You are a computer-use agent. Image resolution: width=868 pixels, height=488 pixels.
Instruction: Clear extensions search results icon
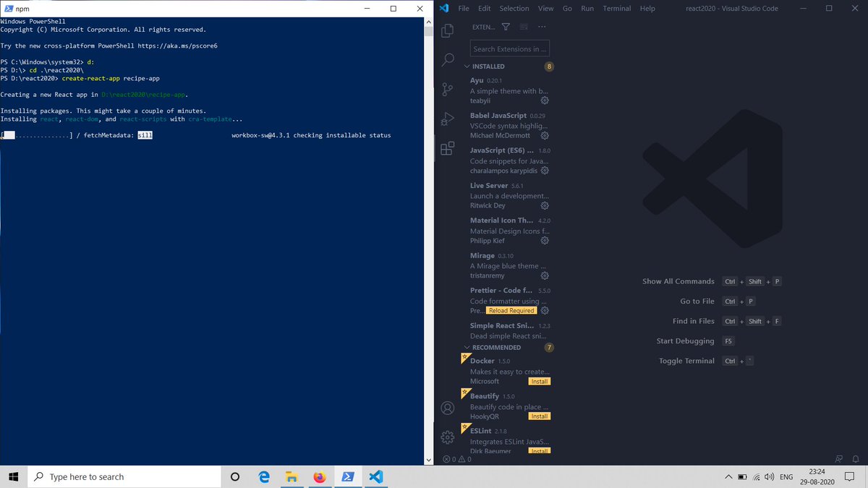coord(524,27)
